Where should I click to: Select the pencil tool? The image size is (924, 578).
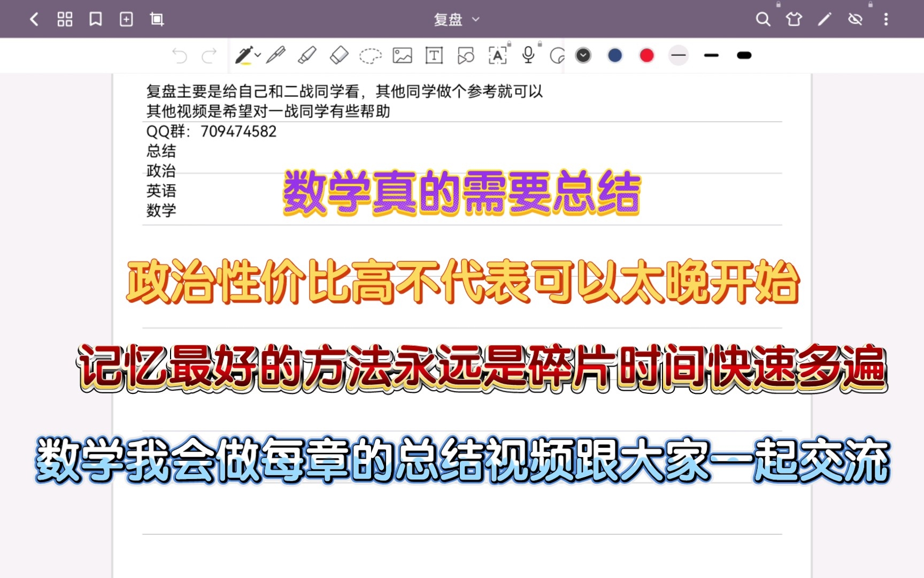[x=276, y=56]
